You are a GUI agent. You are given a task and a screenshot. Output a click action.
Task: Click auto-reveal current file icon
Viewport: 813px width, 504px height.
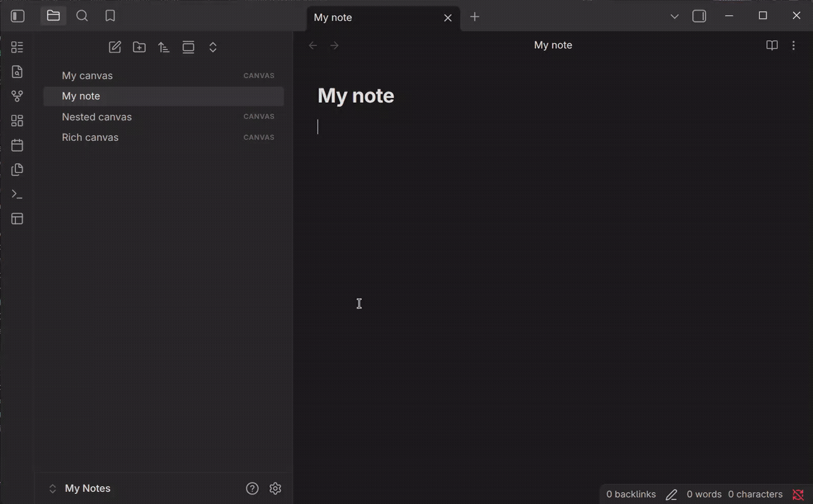(x=189, y=47)
